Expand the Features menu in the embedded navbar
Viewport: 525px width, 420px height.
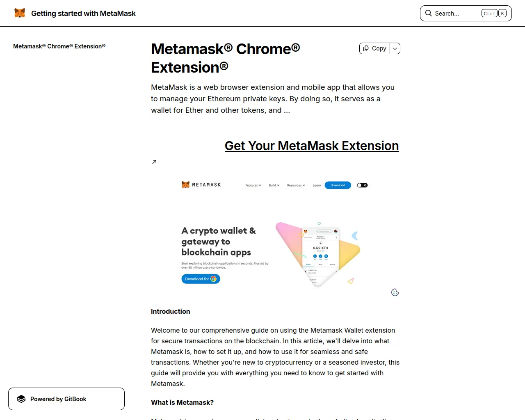[x=253, y=185]
